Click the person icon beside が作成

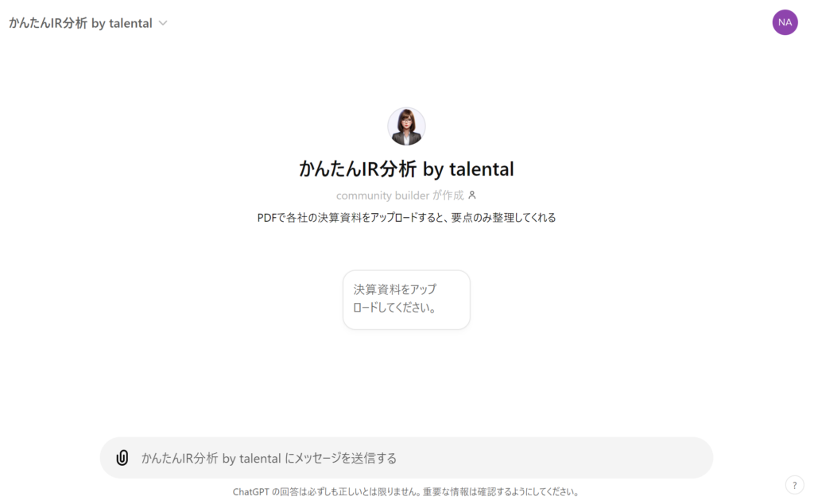coord(472,195)
